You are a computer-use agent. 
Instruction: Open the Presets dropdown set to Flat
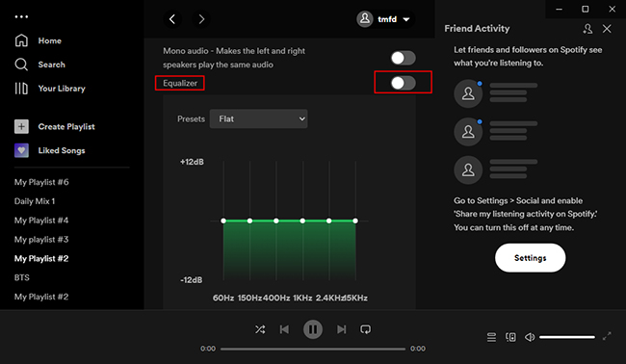[x=259, y=119]
